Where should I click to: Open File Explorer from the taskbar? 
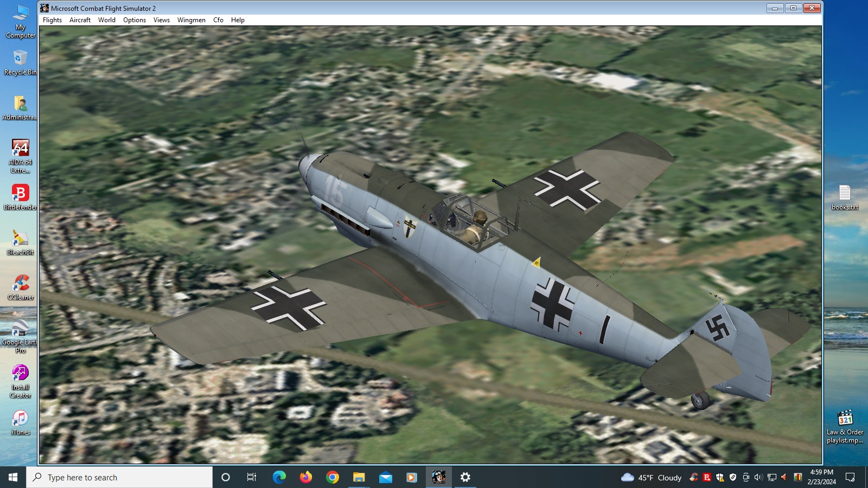(x=359, y=477)
